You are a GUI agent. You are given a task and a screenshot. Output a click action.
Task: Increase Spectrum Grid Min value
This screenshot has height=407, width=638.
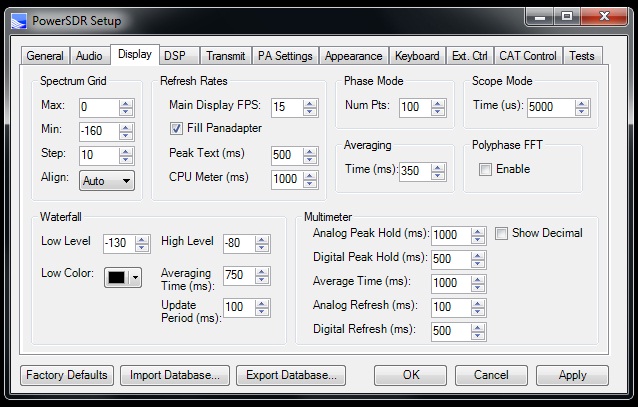126,128
